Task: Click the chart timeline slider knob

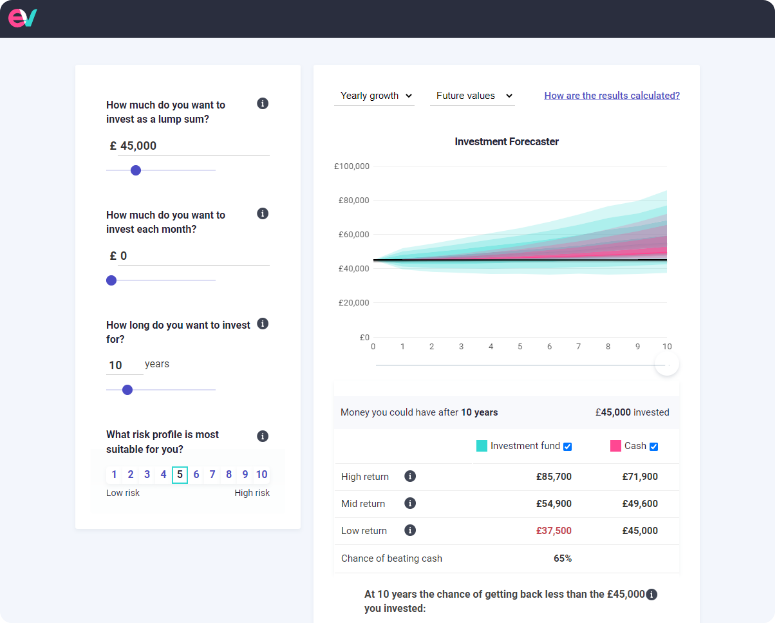Action: (x=667, y=364)
